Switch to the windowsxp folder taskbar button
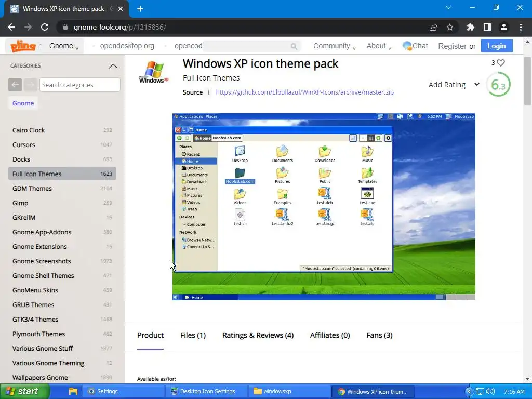532x399 pixels. [289, 391]
